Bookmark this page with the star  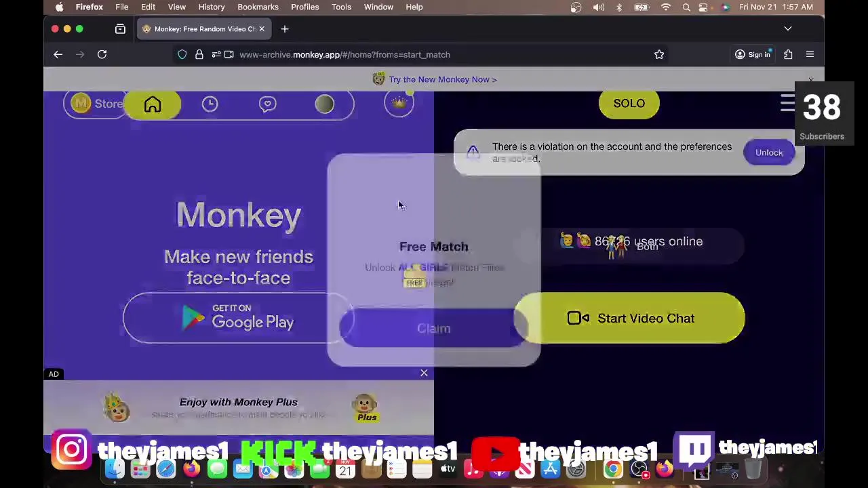[x=659, y=54]
